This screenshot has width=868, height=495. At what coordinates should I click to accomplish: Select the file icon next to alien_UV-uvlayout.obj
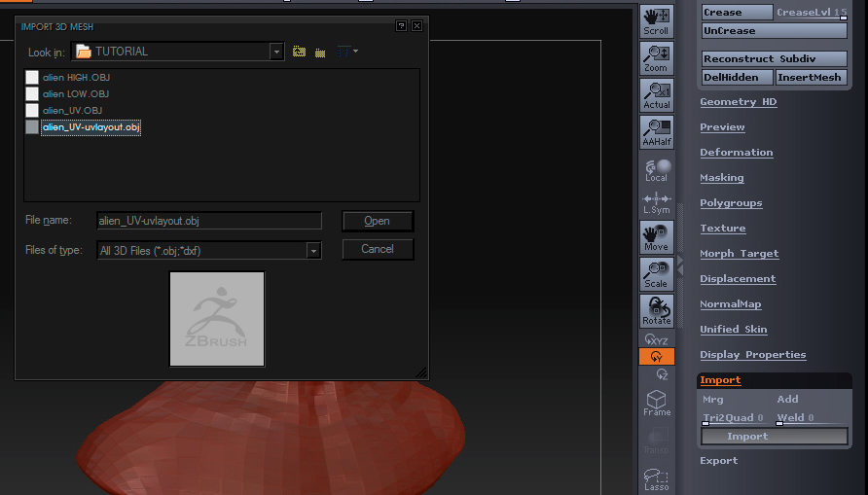[32, 126]
